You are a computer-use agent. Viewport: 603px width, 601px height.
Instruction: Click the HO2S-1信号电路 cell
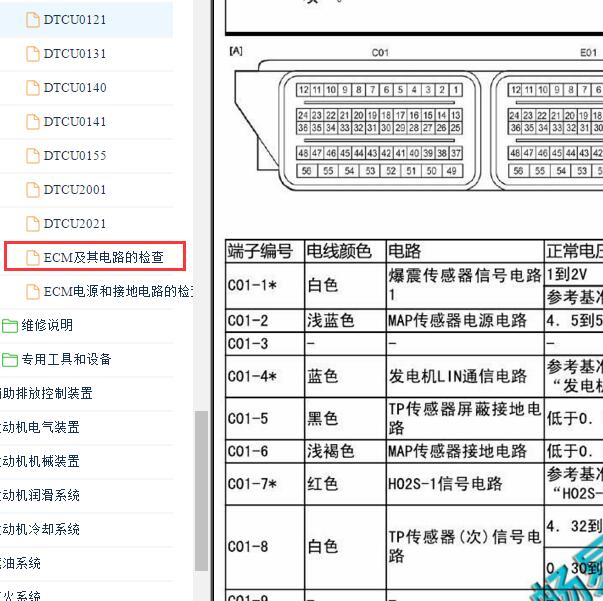pyautogui.click(x=465, y=484)
